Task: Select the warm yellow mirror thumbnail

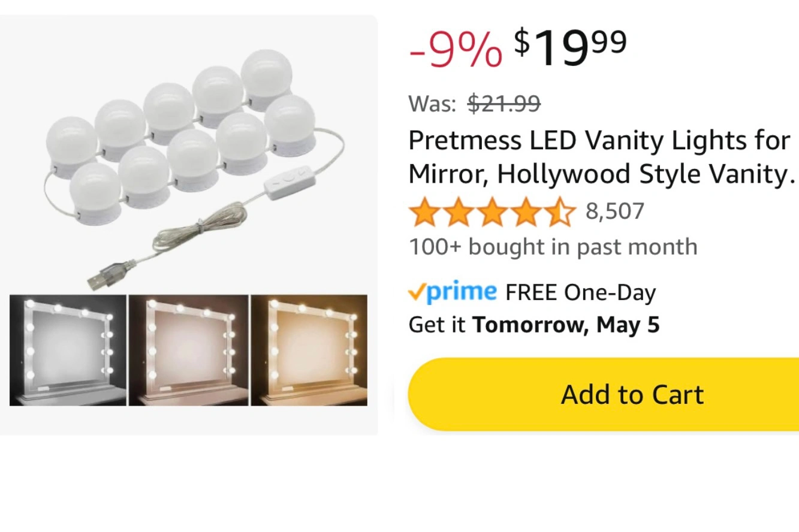Action: click(x=309, y=350)
